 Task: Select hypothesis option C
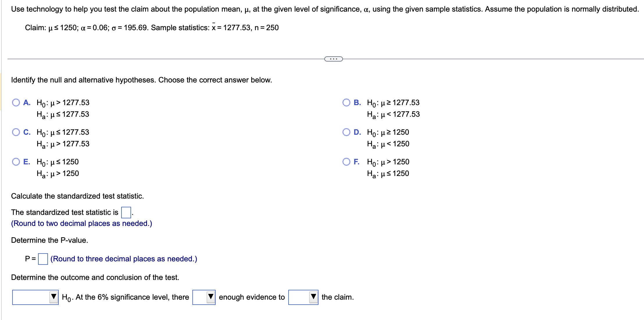pos(17,132)
